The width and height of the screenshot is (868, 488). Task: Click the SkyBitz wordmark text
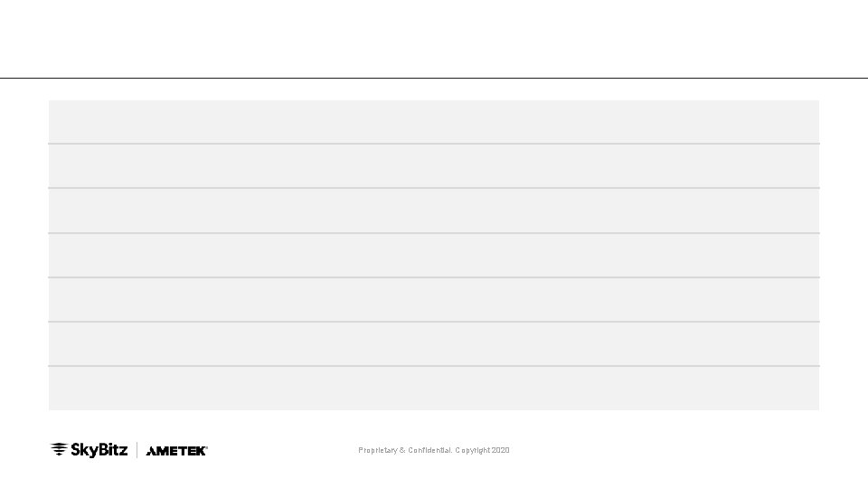coord(99,450)
